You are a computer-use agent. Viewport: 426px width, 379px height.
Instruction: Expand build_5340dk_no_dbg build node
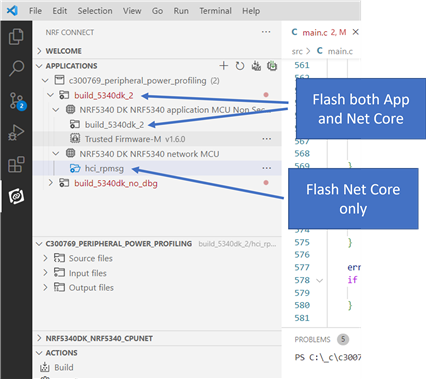click(x=51, y=183)
